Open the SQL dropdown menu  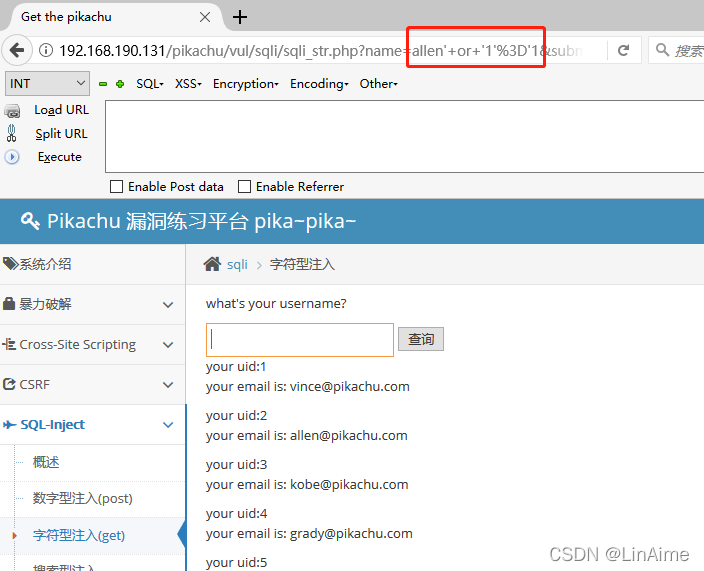150,84
